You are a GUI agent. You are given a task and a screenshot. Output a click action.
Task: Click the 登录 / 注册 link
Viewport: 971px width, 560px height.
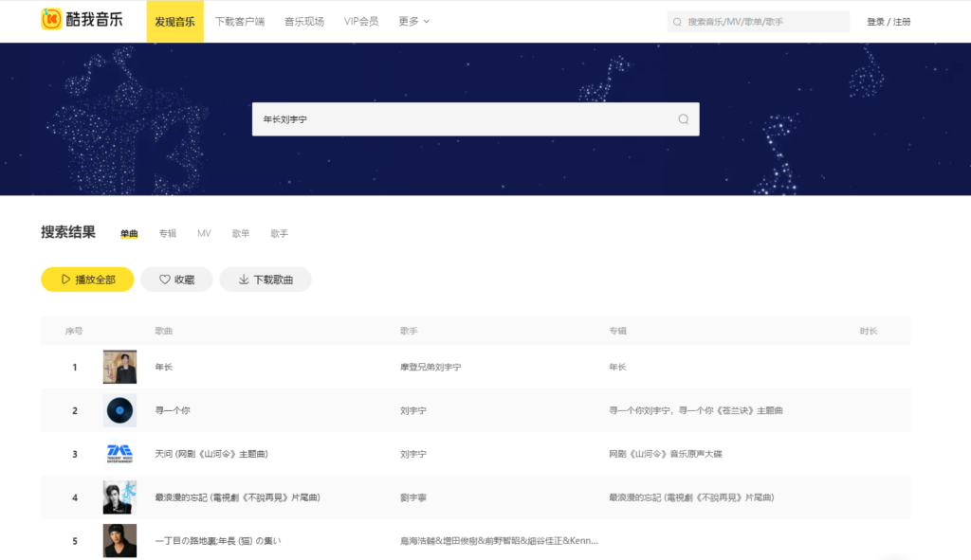tap(889, 22)
